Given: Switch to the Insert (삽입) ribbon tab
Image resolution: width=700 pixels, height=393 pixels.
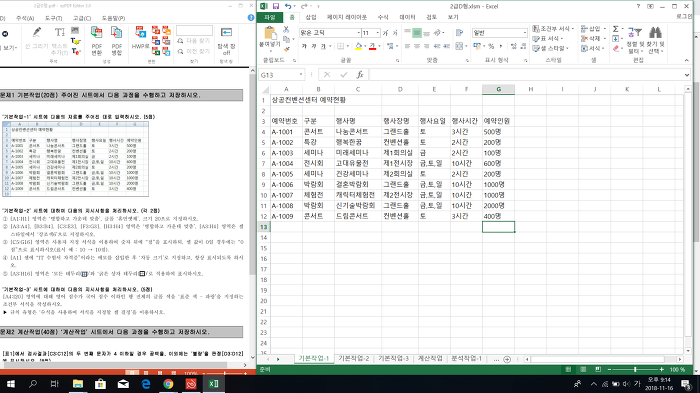Looking at the screenshot, I should [x=311, y=17].
